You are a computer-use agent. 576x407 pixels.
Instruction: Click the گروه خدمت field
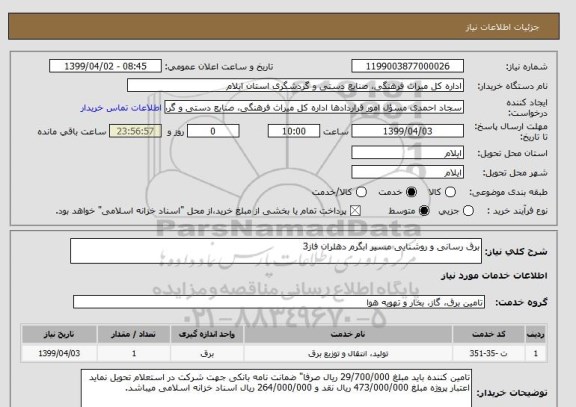pos(279,302)
